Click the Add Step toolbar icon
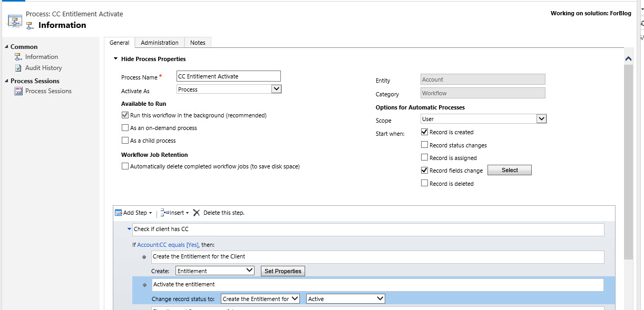 [119, 213]
